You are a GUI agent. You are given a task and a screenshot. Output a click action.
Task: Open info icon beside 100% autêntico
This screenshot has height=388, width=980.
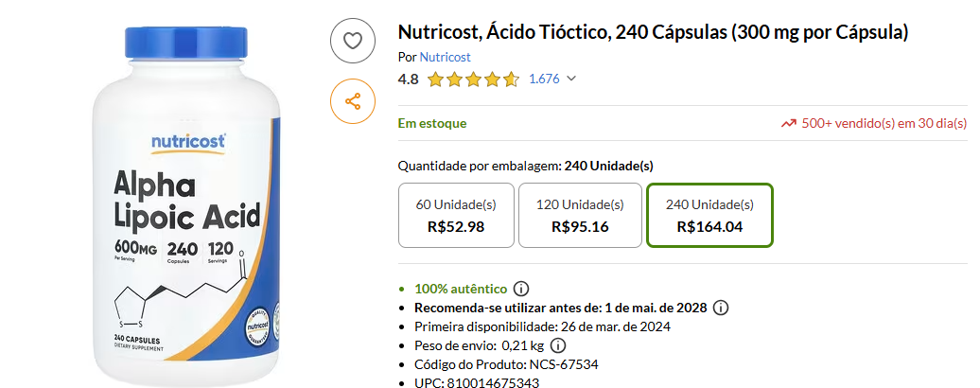[x=521, y=289]
